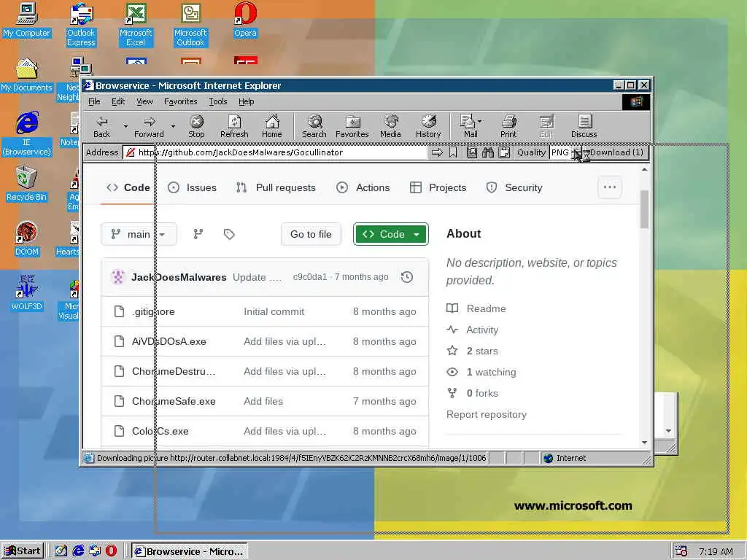
Task: Click the branches icon next to main
Action: 198,234
